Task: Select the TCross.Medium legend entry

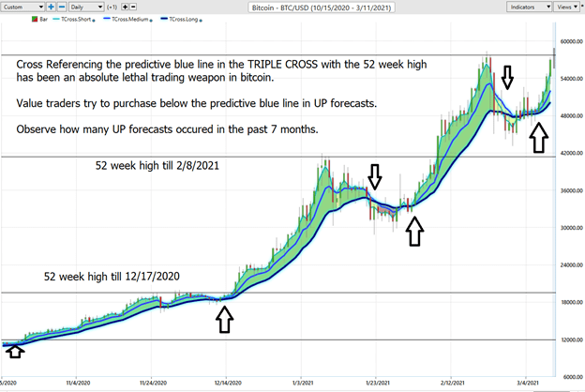Action: pos(127,20)
